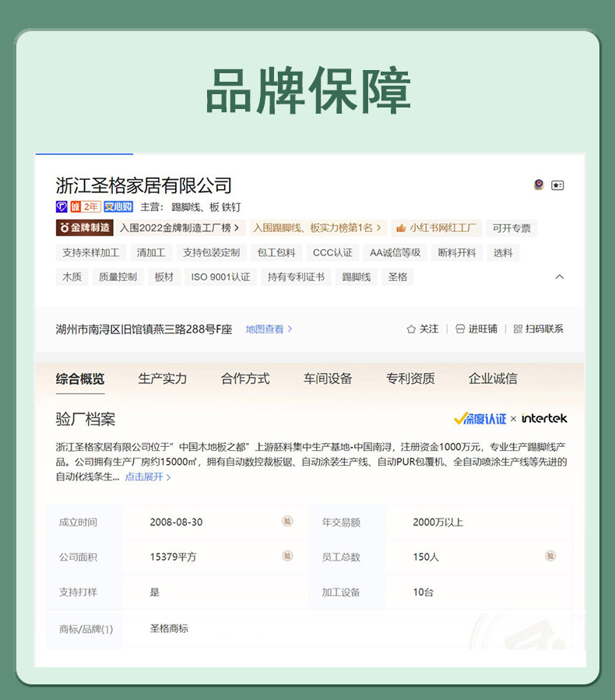Click the 支持包装定制 tag
Viewport: 615px width, 700px height.
coord(212,253)
